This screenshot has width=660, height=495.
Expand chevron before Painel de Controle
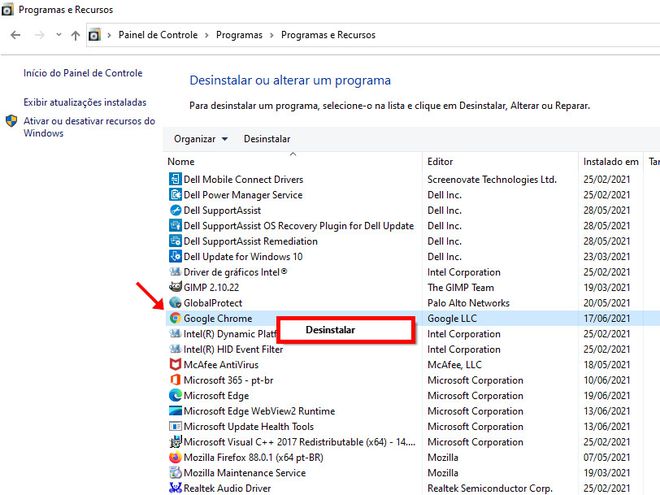click(109, 35)
